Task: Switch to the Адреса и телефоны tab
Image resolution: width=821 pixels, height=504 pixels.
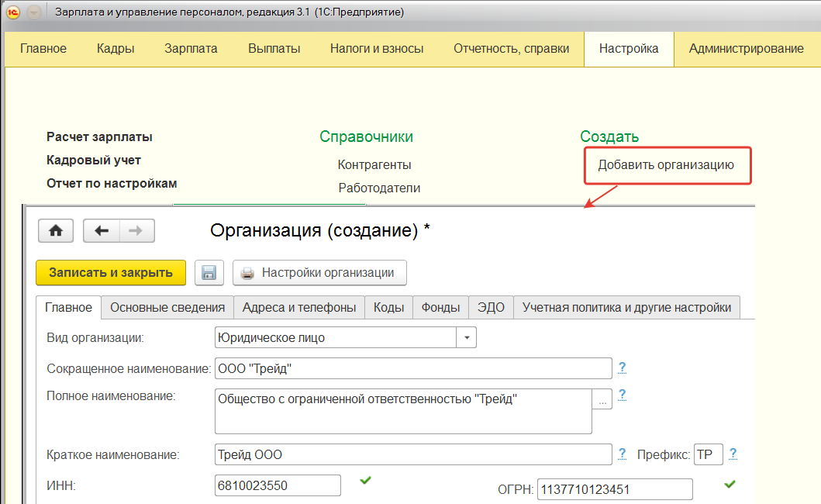Action: point(299,307)
